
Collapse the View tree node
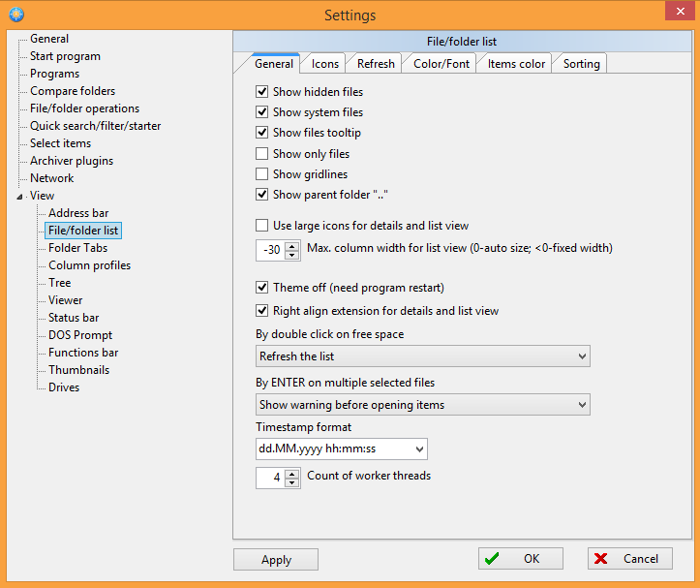pyautogui.click(x=21, y=197)
